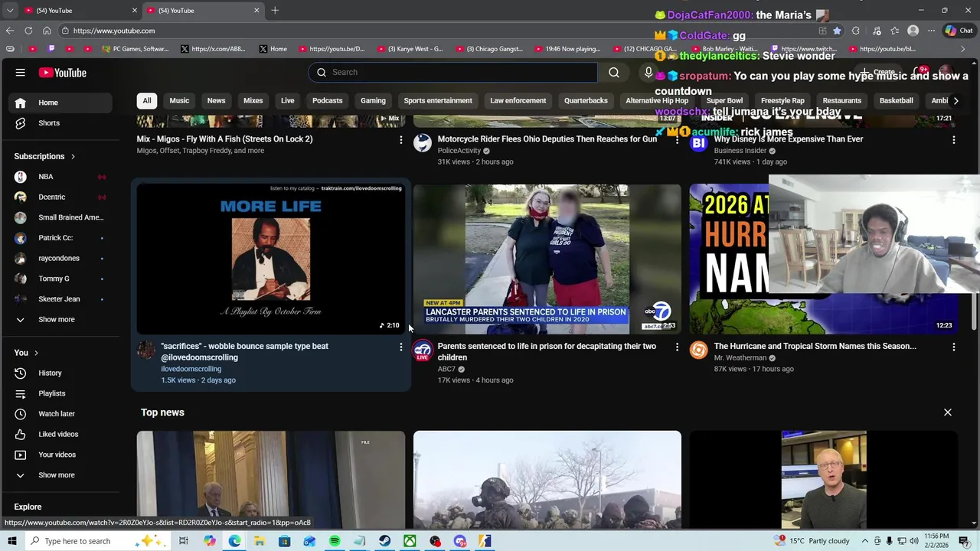Favorite this page with the star icon
Image resolution: width=980 pixels, height=551 pixels.
point(837,31)
